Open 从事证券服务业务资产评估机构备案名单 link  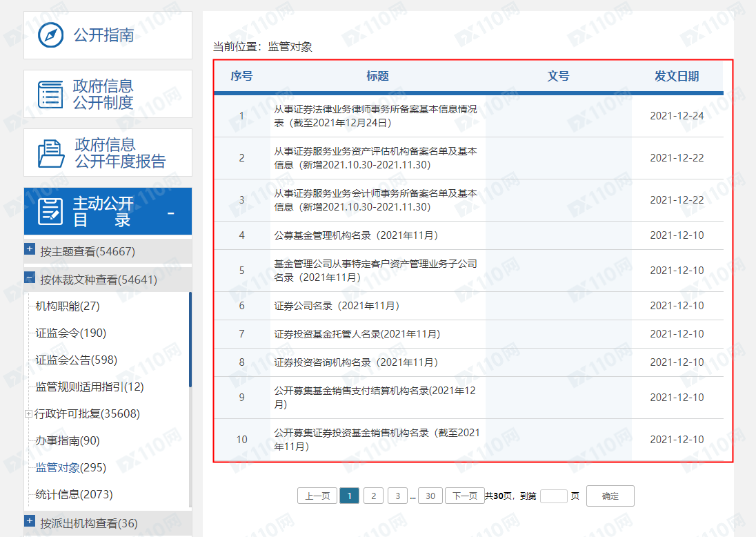376,158
